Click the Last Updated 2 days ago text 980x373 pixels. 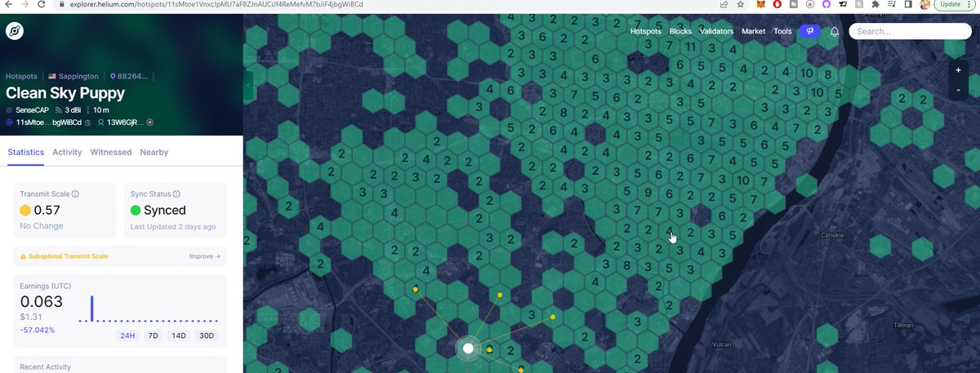click(173, 226)
